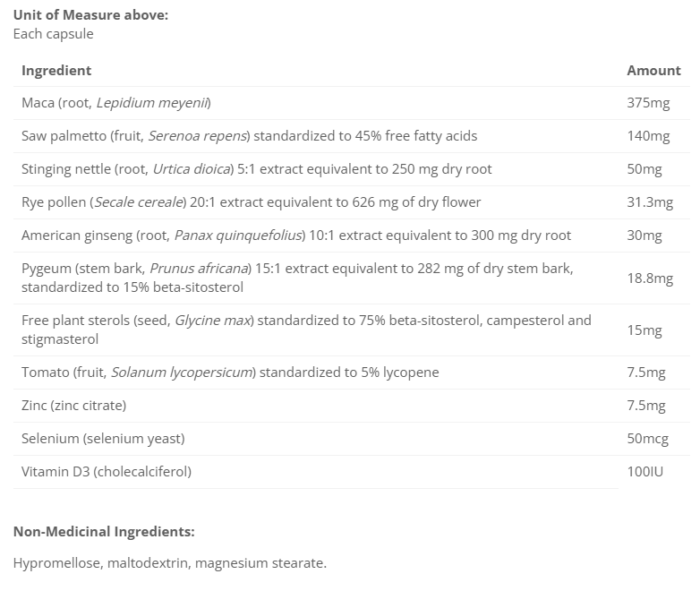Click the "Each capsule" text

click(x=53, y=34)
